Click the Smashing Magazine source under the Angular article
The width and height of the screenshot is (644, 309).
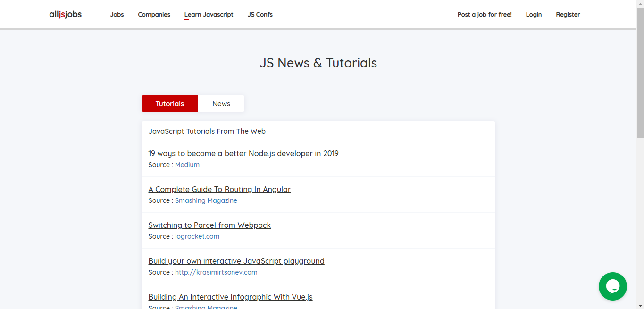tap(206, 200)
